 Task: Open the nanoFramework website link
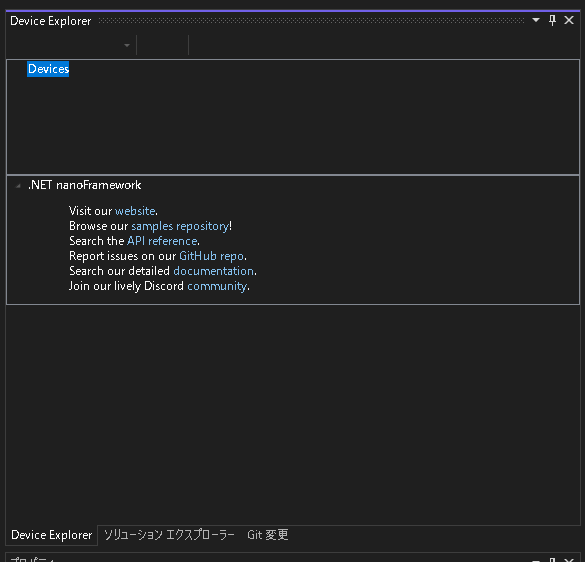click(x=135, y=211)
